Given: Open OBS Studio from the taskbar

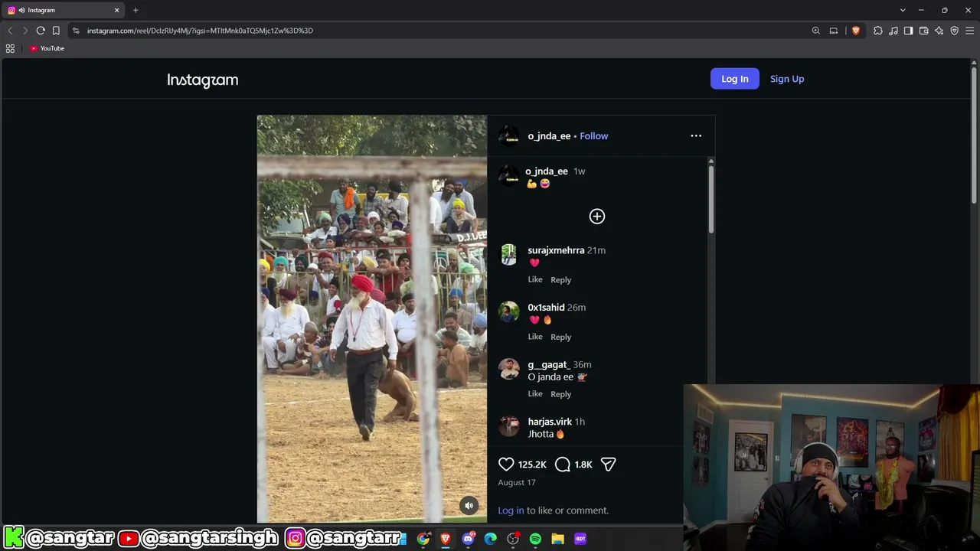Looking at the screenshot, I should pyautogui.click(x=513, y=539).
